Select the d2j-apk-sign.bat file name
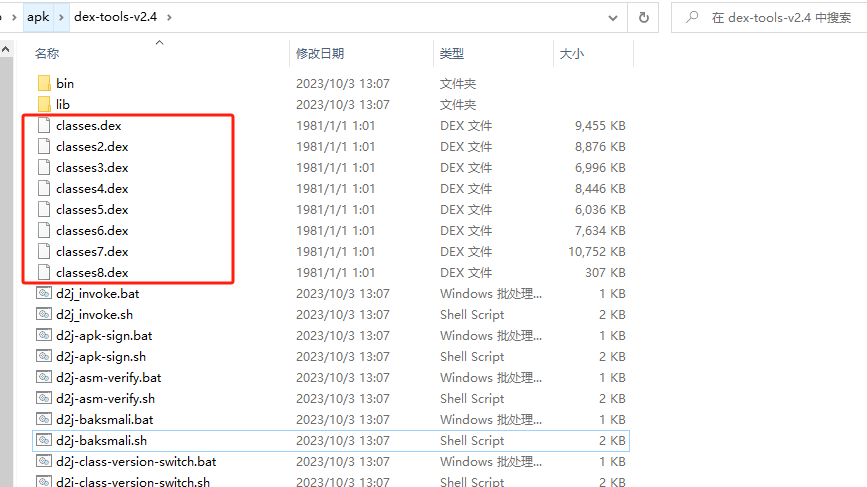 (x=104, y=336)
